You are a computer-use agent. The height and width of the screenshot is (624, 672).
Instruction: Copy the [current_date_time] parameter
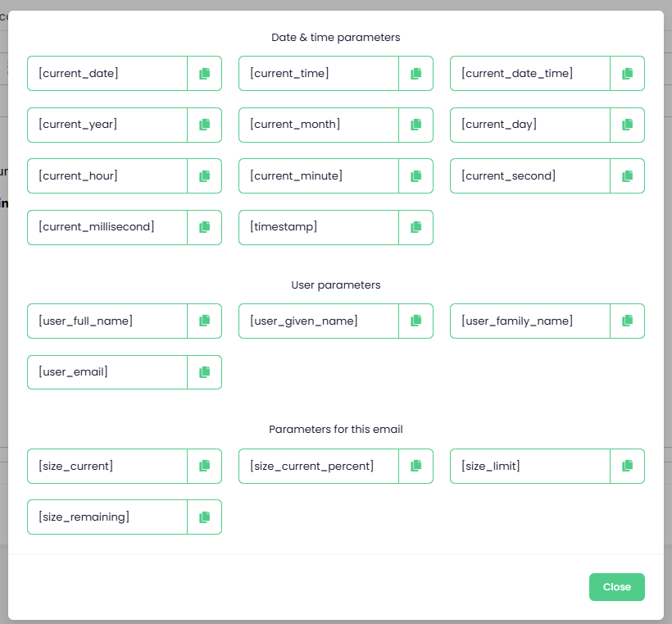[627, 73]
